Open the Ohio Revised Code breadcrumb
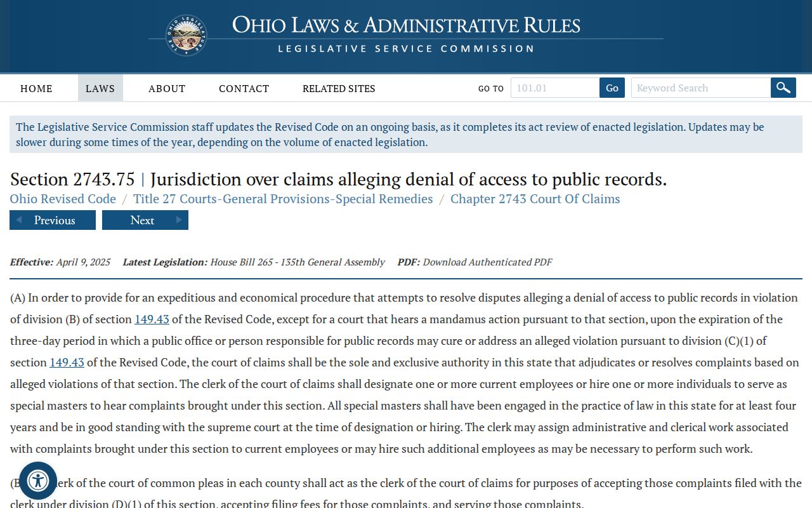Viewport: 812px width, 508px height. coord(63,199)
